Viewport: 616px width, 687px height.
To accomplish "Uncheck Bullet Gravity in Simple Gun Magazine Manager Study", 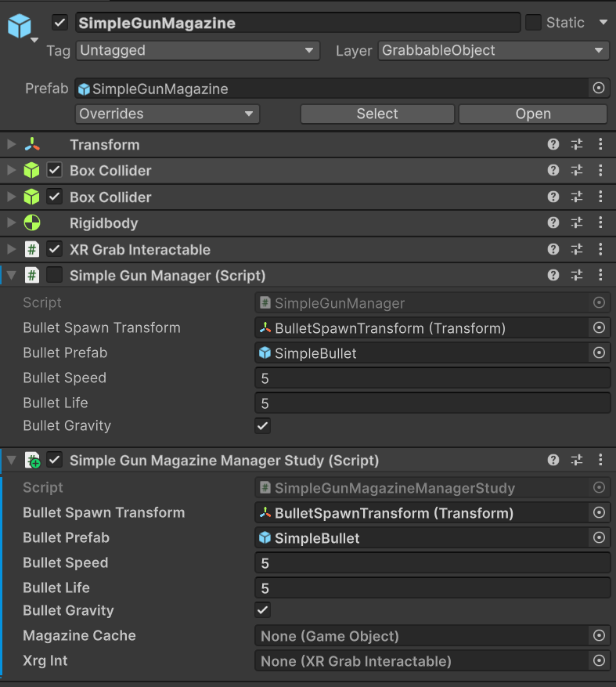I will point(263,610).
